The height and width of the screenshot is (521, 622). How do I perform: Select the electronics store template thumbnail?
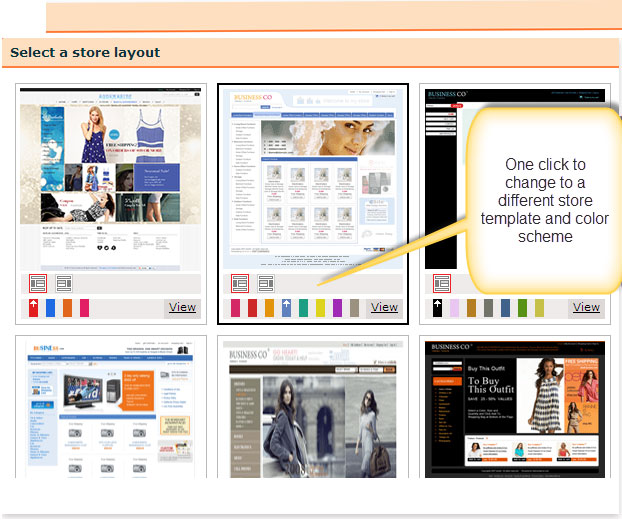coord(111,408)
